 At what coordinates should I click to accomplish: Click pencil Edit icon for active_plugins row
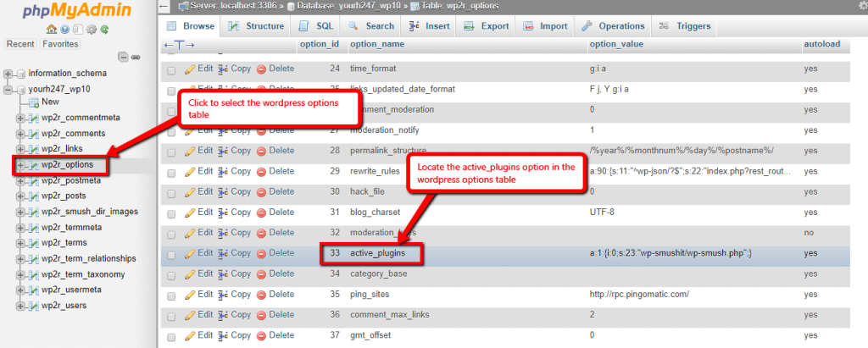pos(190,253)
